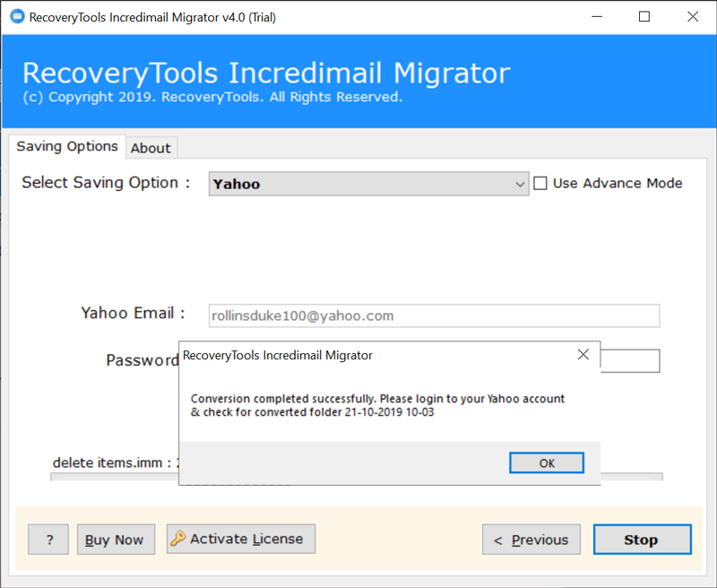Open help with question mark button
The image size is (717, 588).
[48, 540]
